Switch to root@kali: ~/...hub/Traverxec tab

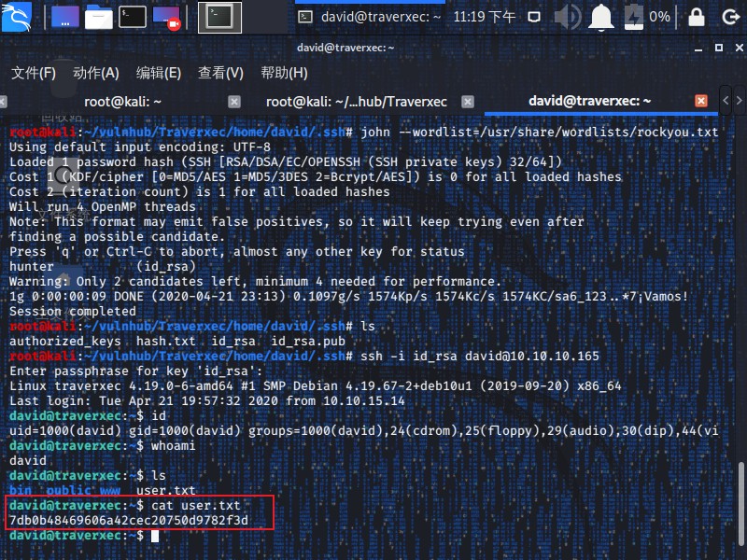pos(357,102)
